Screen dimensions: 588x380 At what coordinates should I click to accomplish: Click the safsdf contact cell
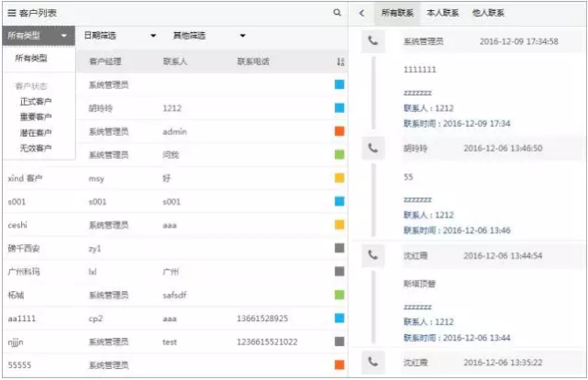(x=175, y=296)
